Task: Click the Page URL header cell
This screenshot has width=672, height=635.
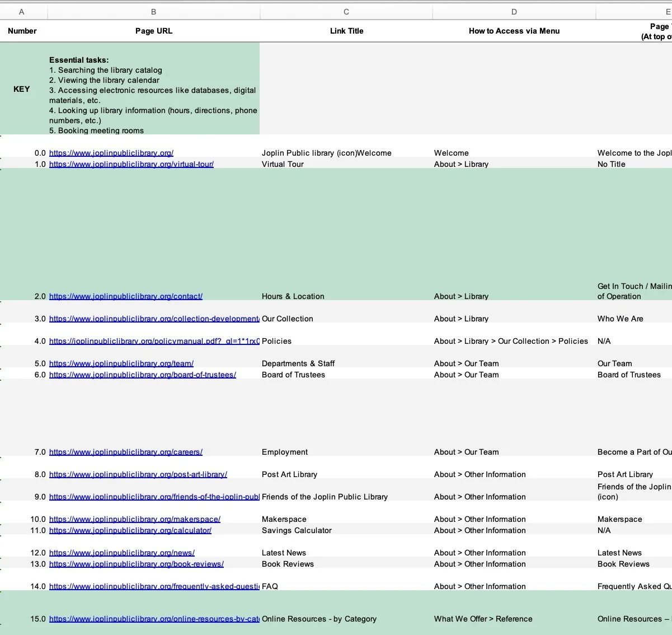Action: click(x=154, y=31)
